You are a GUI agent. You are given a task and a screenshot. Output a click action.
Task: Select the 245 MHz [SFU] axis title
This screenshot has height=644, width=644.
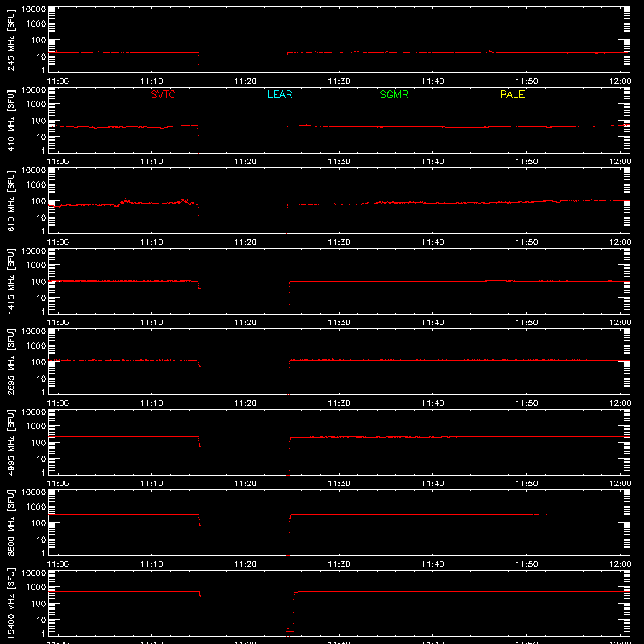click(x=10, y=39)
